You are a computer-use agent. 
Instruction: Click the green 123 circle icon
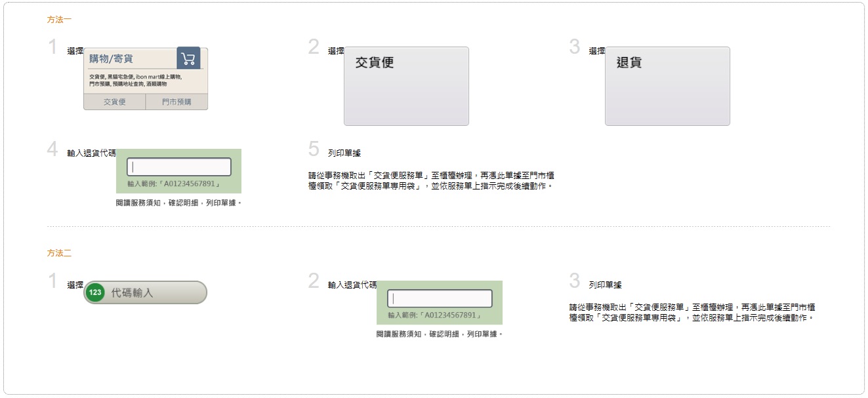click(x=96, y=292)
